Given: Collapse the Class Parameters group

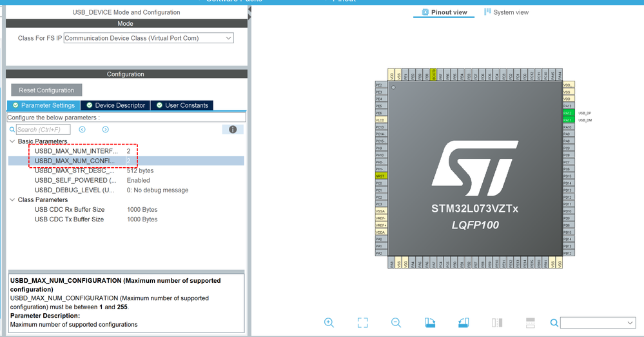Looking at the screenshot, I should coord(12,199).
